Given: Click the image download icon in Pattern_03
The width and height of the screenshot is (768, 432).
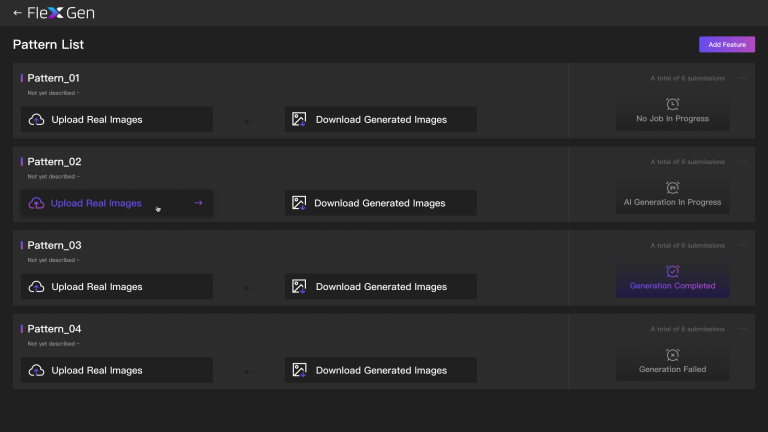Looking at the screenshot, I should pyautogui.click(x=298, y=287).
